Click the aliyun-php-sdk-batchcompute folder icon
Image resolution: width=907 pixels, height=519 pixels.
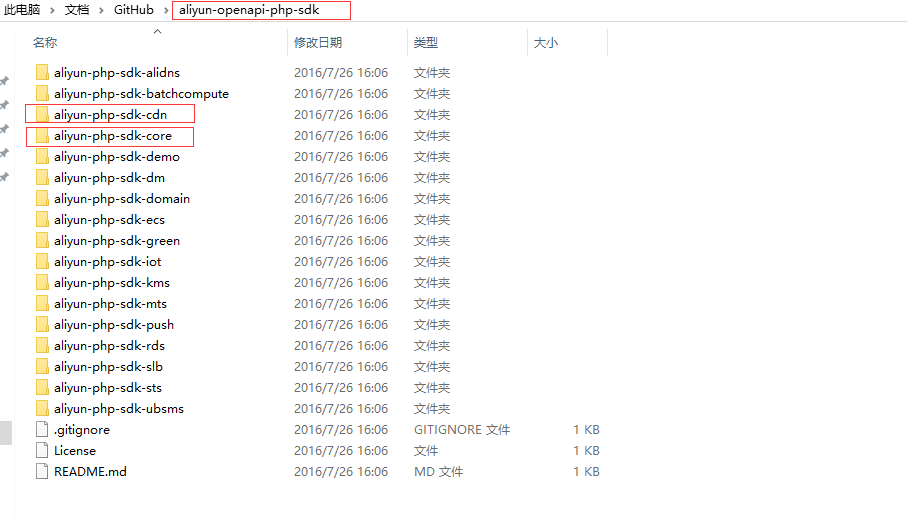42,93
